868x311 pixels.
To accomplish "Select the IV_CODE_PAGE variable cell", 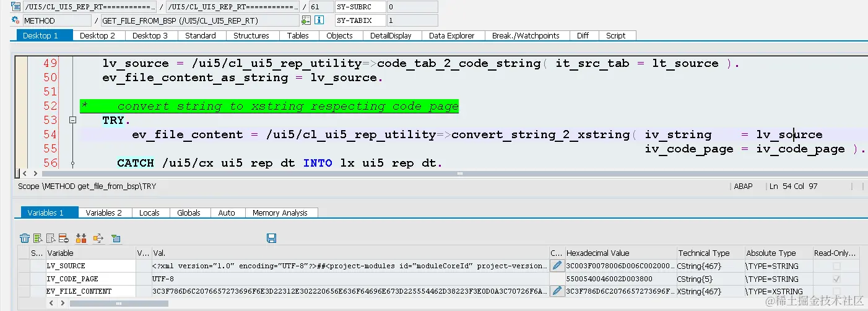I will (90, 279).
